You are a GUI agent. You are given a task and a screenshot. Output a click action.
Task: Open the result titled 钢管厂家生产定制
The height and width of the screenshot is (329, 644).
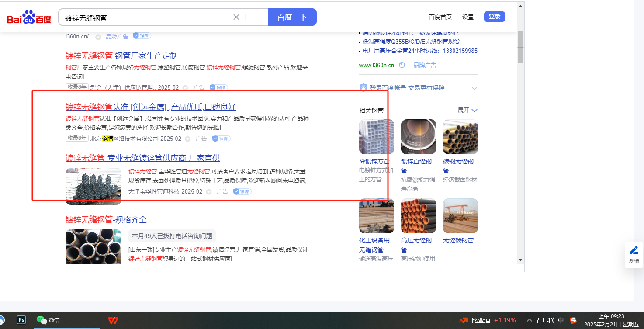point(121,55)
